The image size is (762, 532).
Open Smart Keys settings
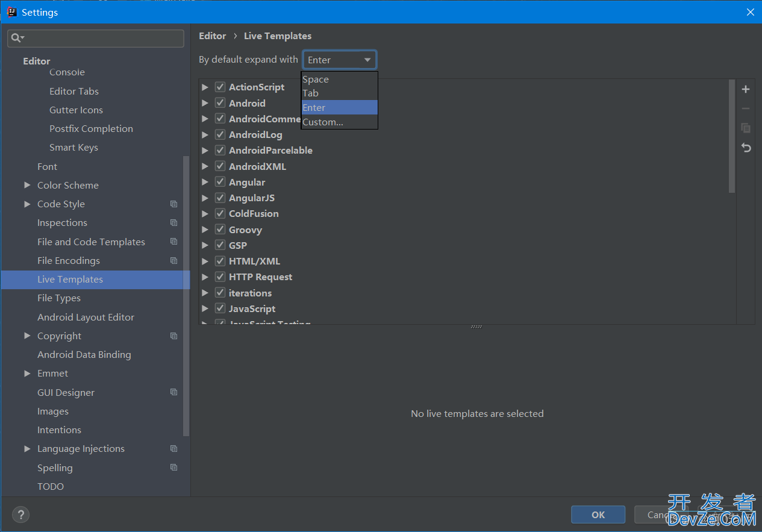(x=73, y=148)
